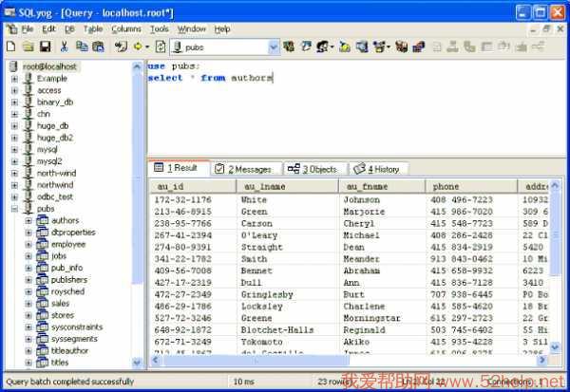
Task: Collapse the pubs database node
Action: pyautogui.click(x=14, y=209)
